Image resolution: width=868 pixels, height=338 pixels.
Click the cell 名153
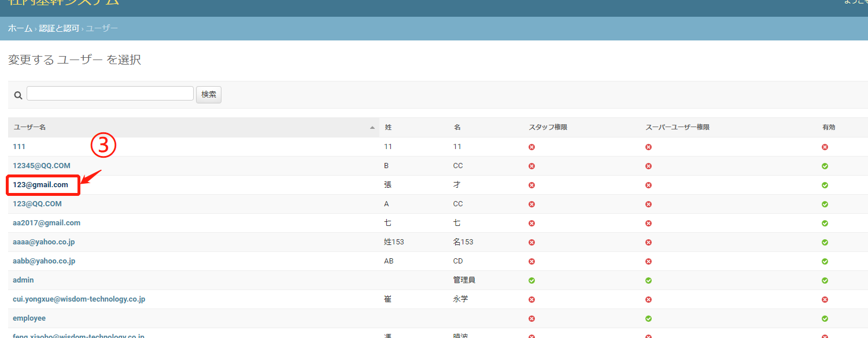[x=463, y=242]
